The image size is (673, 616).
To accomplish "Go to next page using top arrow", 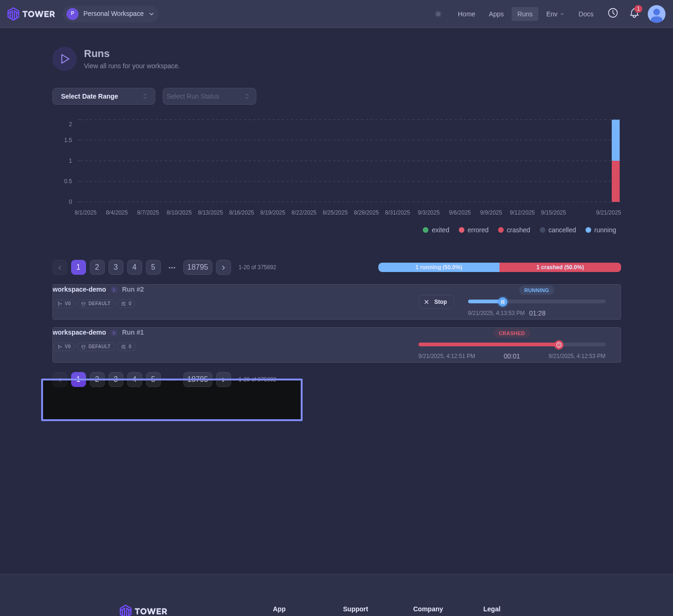I will pyautogui.click(x=223, y=267).
